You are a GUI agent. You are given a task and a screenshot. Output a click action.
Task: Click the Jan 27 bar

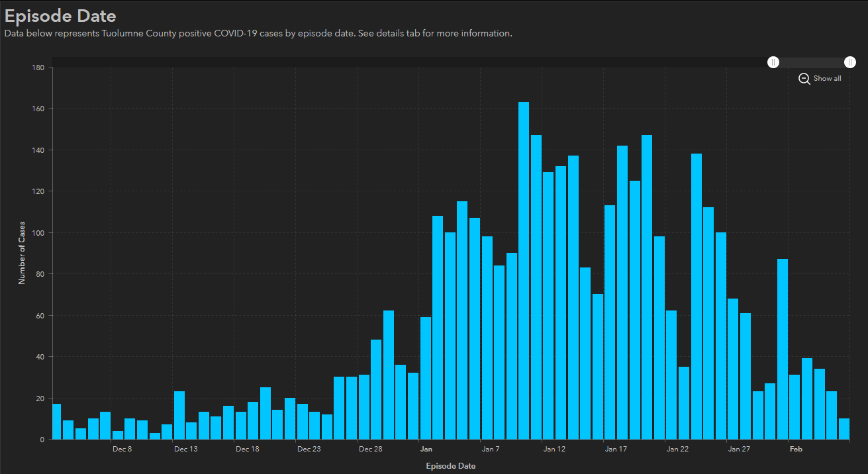click(x=733, y=369)
